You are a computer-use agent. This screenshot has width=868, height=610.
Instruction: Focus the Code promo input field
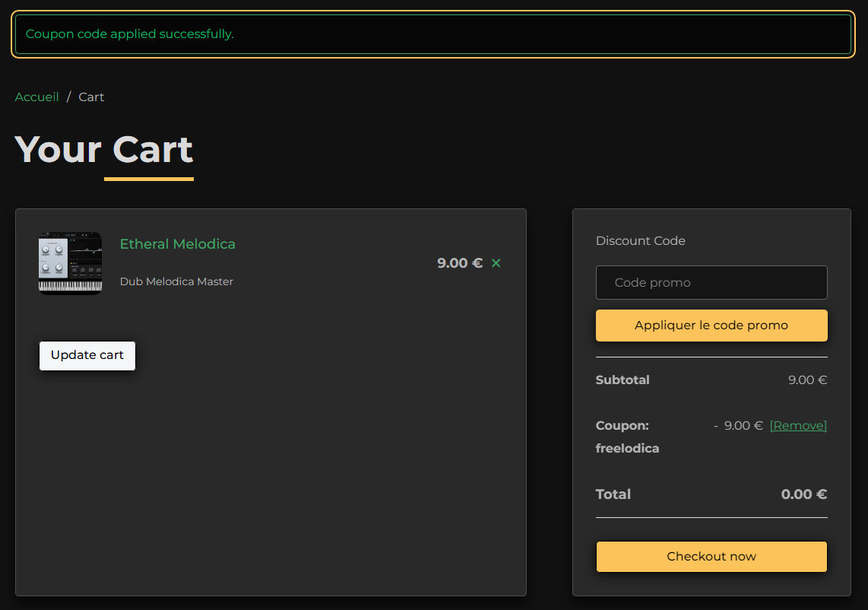click(711, 282)
